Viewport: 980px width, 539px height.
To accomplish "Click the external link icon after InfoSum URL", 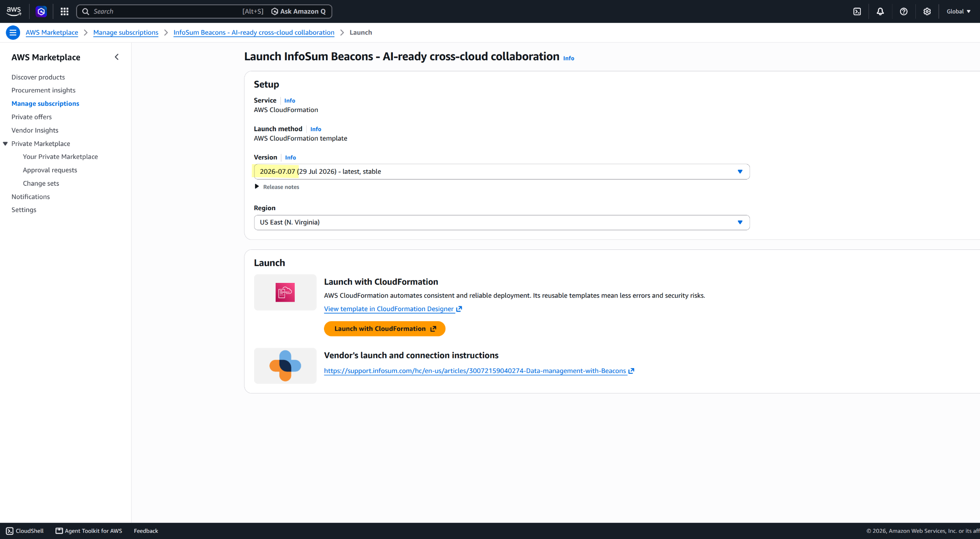I will tap(632, 371).
